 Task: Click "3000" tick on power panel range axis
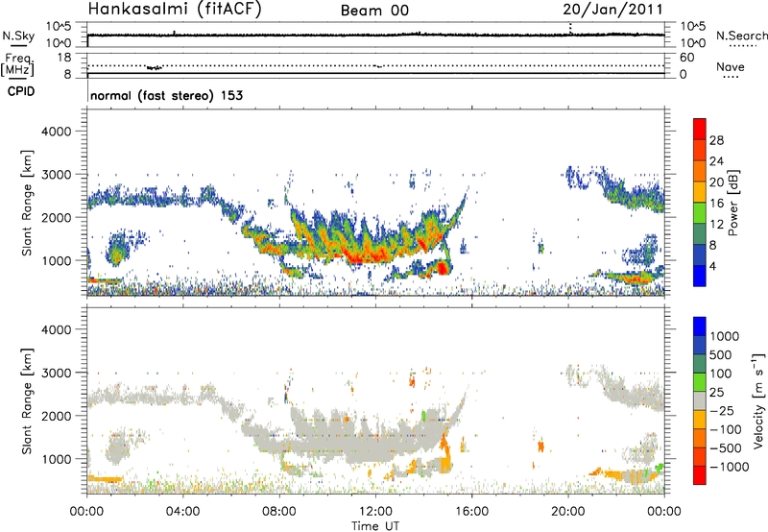pos(56,175)
